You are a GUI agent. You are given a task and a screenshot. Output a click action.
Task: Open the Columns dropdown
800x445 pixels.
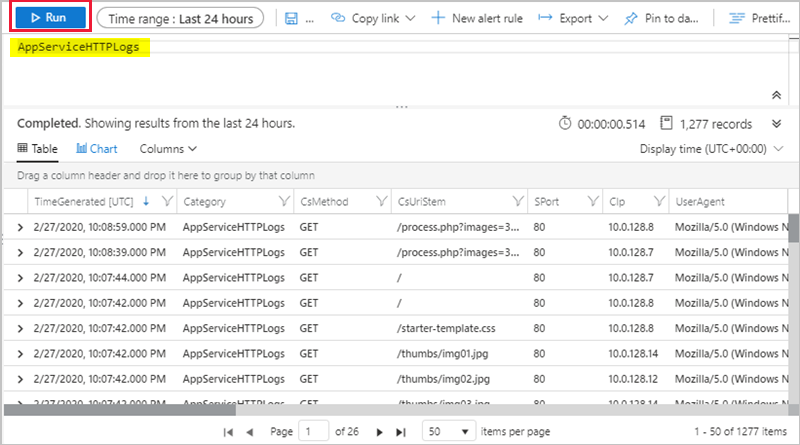168,149
